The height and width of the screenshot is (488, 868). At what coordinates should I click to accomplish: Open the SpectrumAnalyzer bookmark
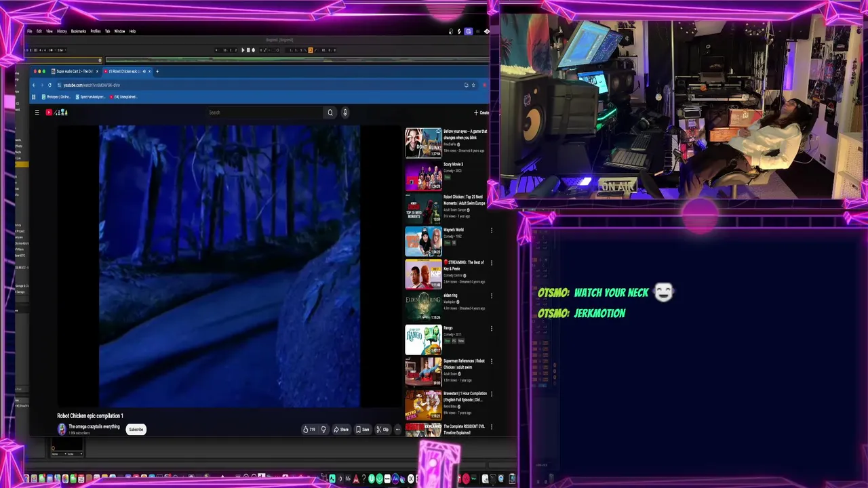[90, 97]
